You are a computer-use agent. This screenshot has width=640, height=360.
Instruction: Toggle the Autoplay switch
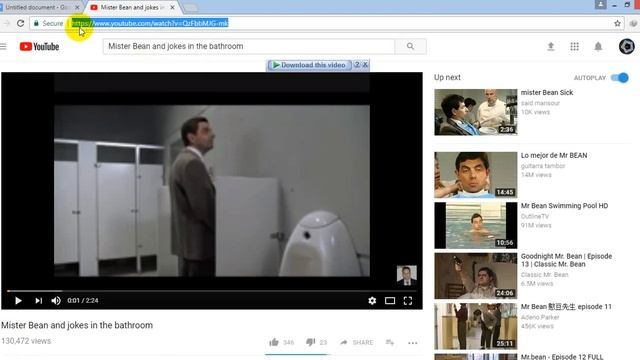point(620,78)
